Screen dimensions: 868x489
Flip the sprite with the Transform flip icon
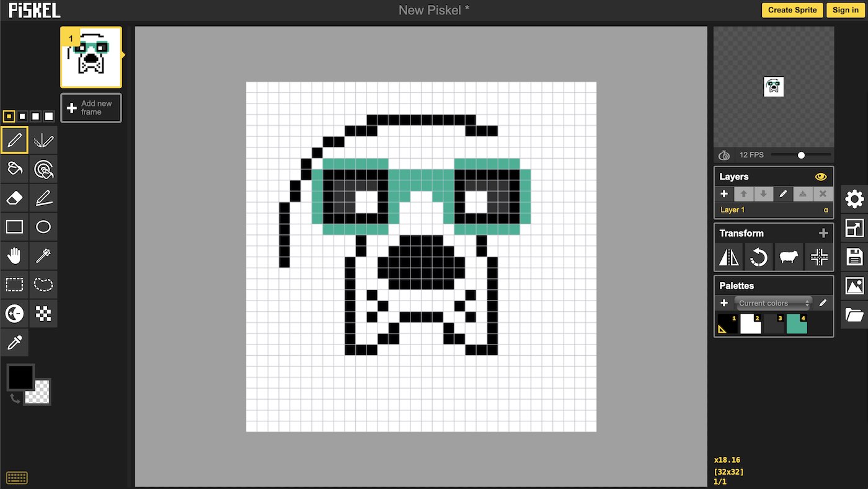tap(729, 257)
